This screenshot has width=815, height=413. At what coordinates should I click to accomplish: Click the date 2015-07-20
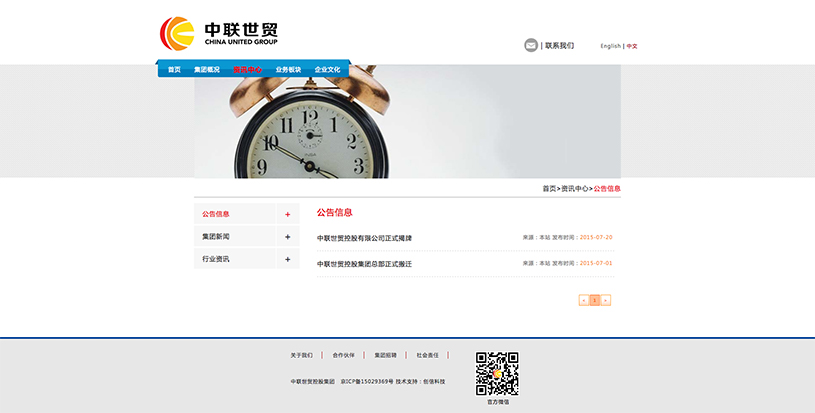tap(596, 237)
